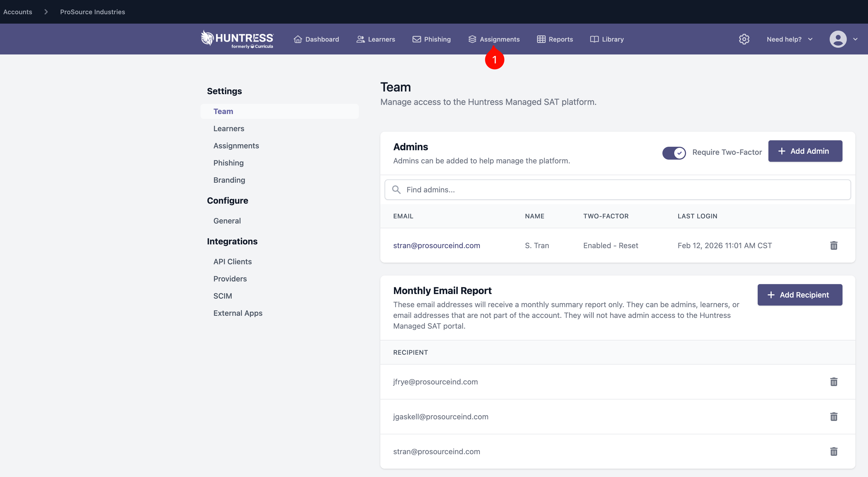Open the stran@prosourceind.com admin link
The width and height of the screenshot is (868, 477).
436,245
